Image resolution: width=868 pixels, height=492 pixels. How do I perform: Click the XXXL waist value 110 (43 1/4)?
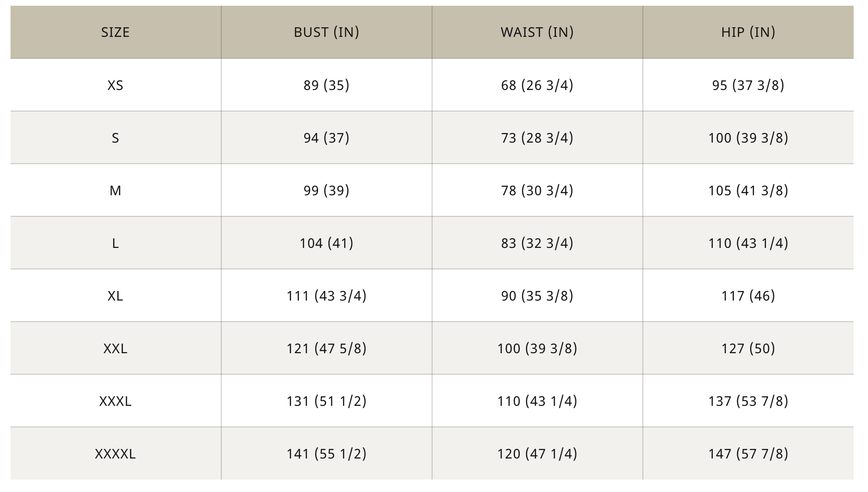(537, 401)
